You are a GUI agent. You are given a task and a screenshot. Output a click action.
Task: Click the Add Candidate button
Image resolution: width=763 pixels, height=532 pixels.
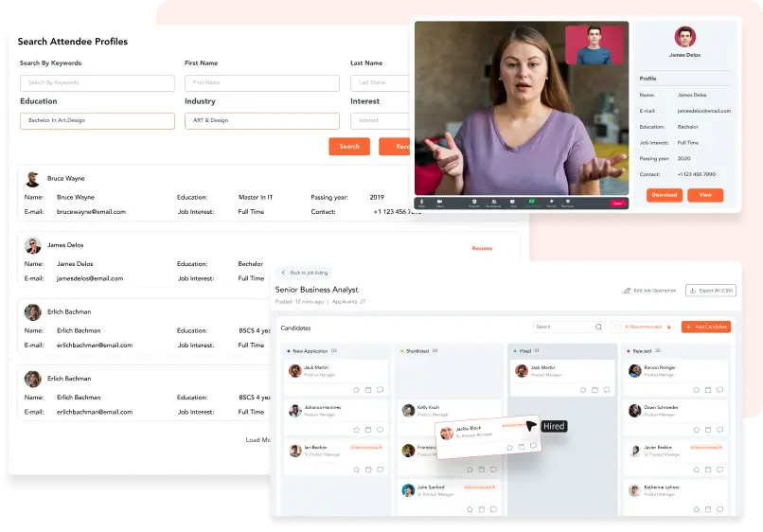(706, 327)
